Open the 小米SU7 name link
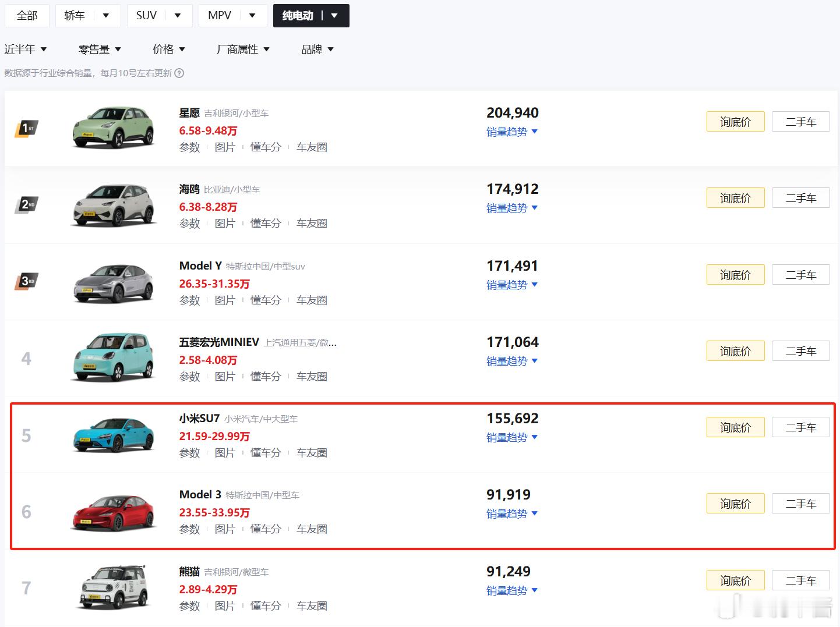The image size is (840, 627). click(199, 419)
